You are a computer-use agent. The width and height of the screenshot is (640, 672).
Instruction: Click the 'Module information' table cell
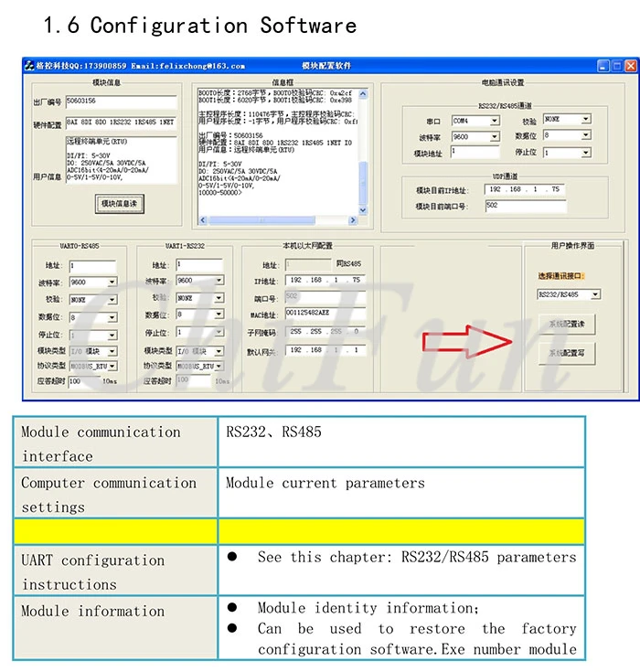click(x=115, y=628)
